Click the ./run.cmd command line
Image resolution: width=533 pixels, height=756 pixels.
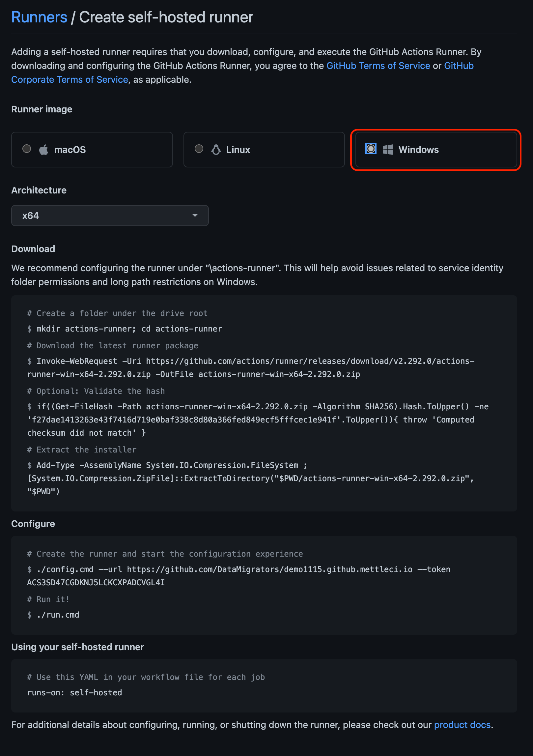click(58, 615)
